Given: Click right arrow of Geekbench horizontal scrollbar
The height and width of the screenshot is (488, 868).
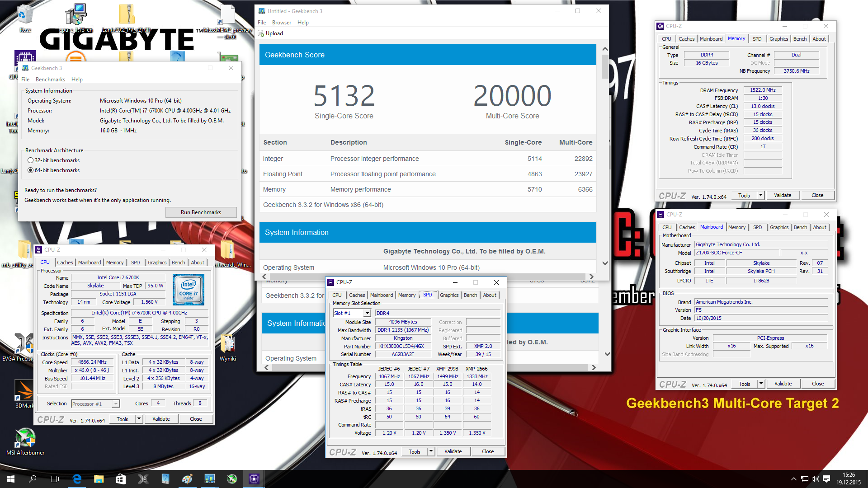Looking at the screenshot, I should tap(591, 277).
